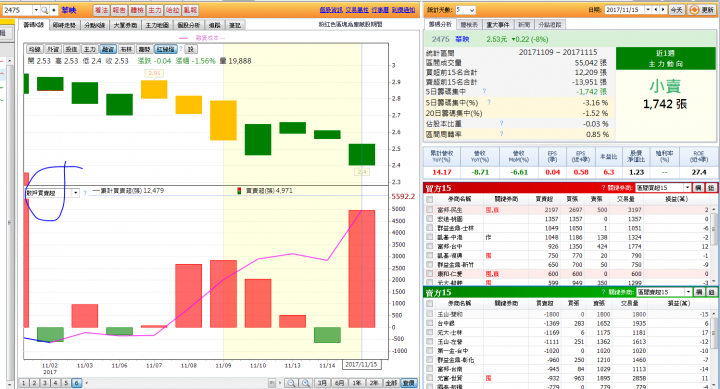Check the box for 富邦-民生 broker row
720x389 pixels.
pos(429,209)
